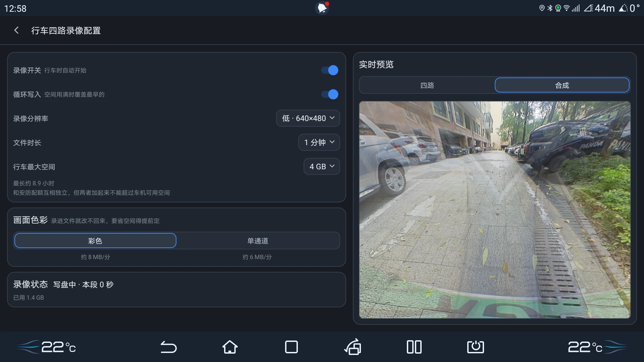Tap the cellular signal bars icon

pyautogui.click(x=576, y=8)
